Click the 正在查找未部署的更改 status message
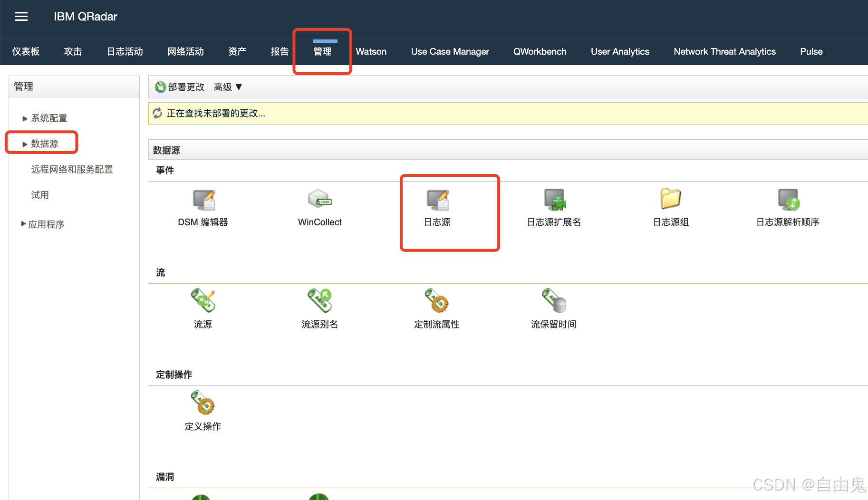Screen dimensions: 868x500 (x=216, y=113)
